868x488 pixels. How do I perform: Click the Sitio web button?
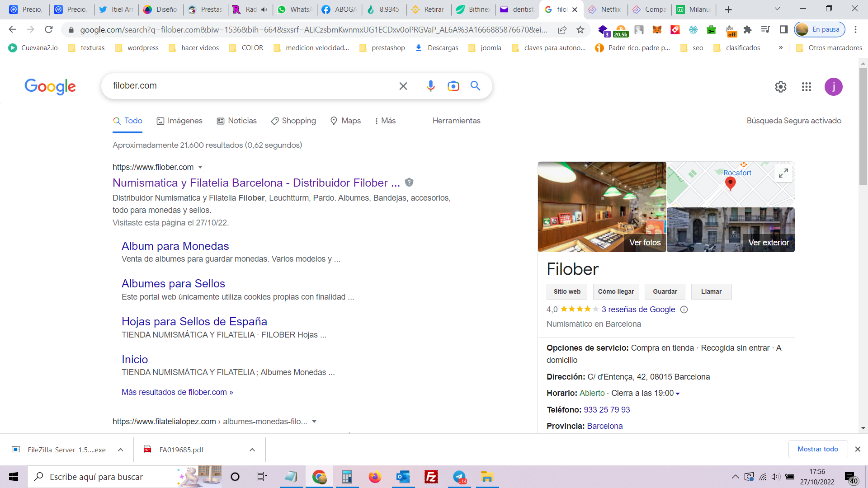pyautogui.click(x=566, y=291)
